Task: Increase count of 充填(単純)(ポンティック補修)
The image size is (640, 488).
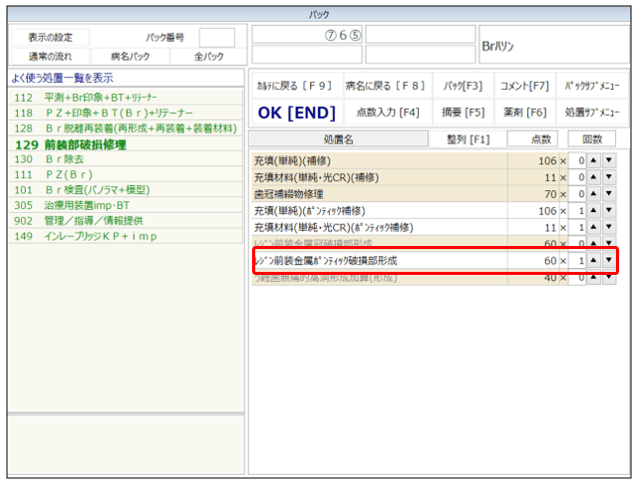Action: point(593,211)
